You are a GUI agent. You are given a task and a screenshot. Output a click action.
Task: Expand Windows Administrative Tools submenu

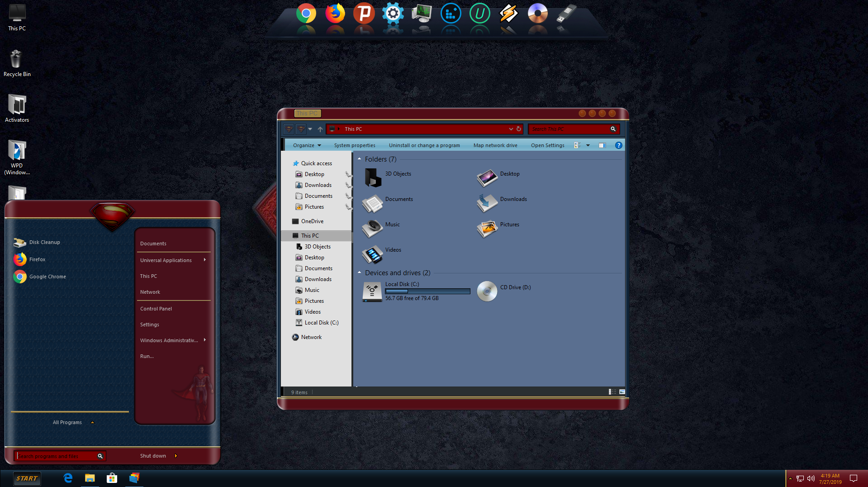(x=205, y=340)
